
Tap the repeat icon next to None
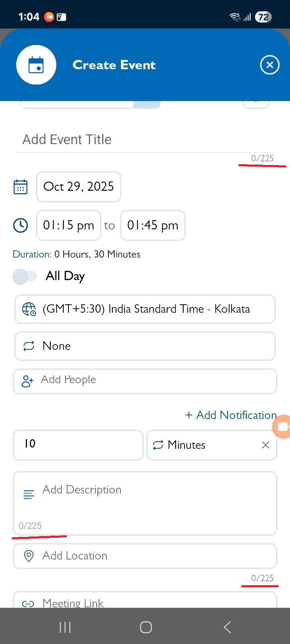coord(29,346)
